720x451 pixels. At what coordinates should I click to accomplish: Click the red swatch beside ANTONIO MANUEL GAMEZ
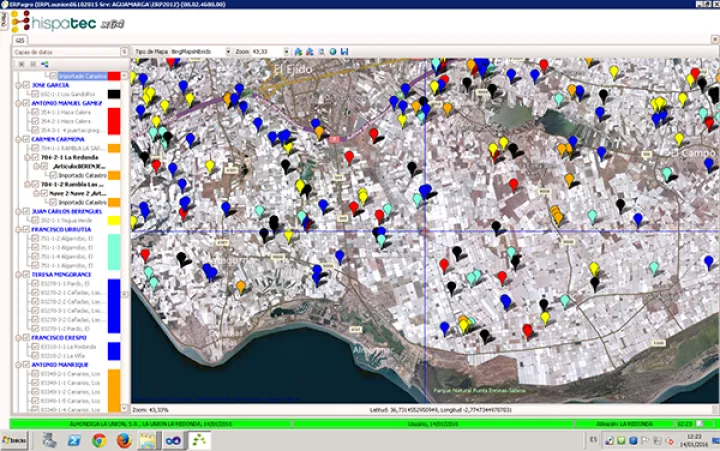point(114,120)
